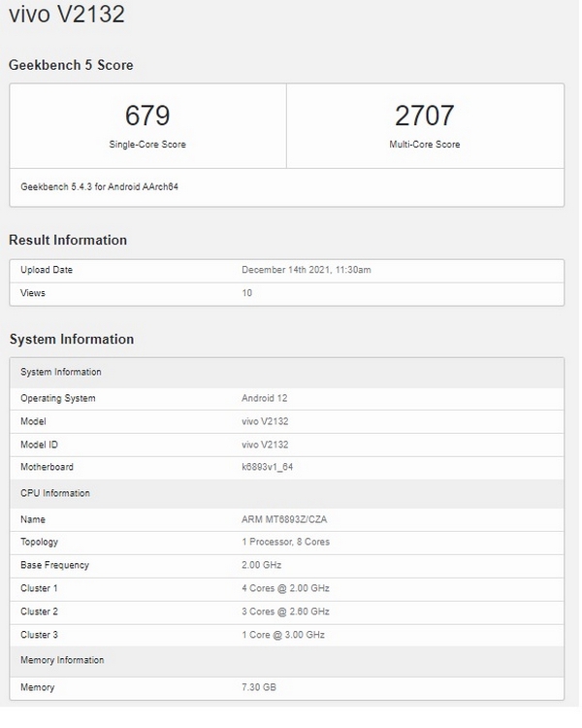Click the Base Frequency value 2.00 GHz
582x728 pixels.
click(x=261, y=565)
